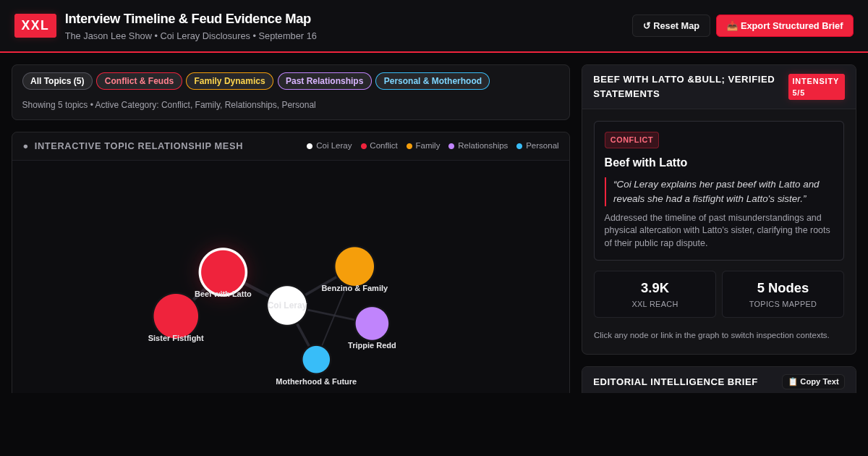868x456 pixels.
Task: Click the Relationships legend dot
Action: tap(451, 146)
